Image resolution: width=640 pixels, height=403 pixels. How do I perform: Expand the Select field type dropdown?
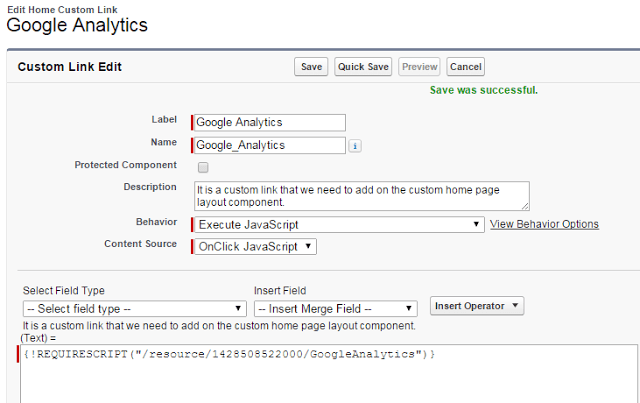(x=135, y=309)
